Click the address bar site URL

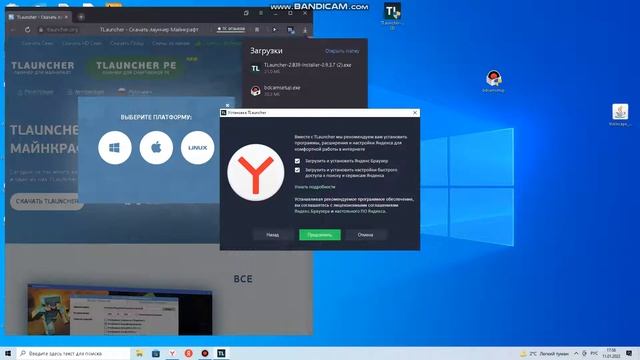62,30
